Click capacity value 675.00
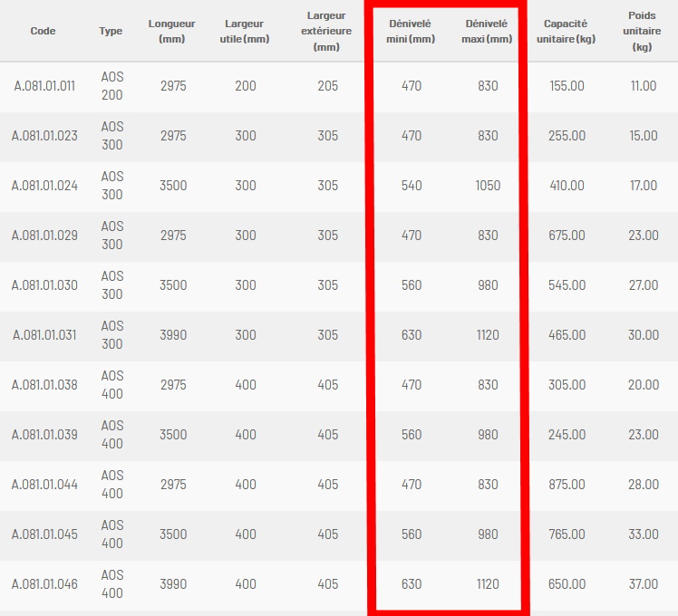The width and height of the screenshot is (678, 616). coord(567,236)
